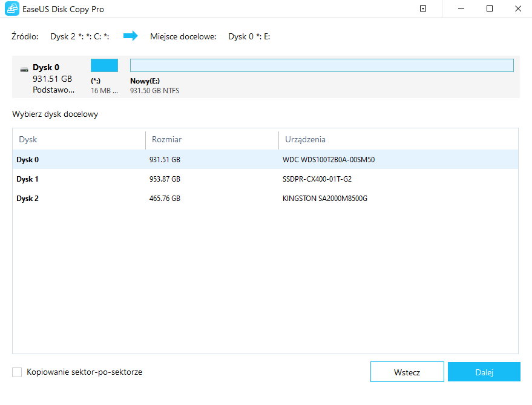This screenshot has height=405, width=532.
Task: Select Dysk 0 row in the disk list
Action: [x=27, y=160]
